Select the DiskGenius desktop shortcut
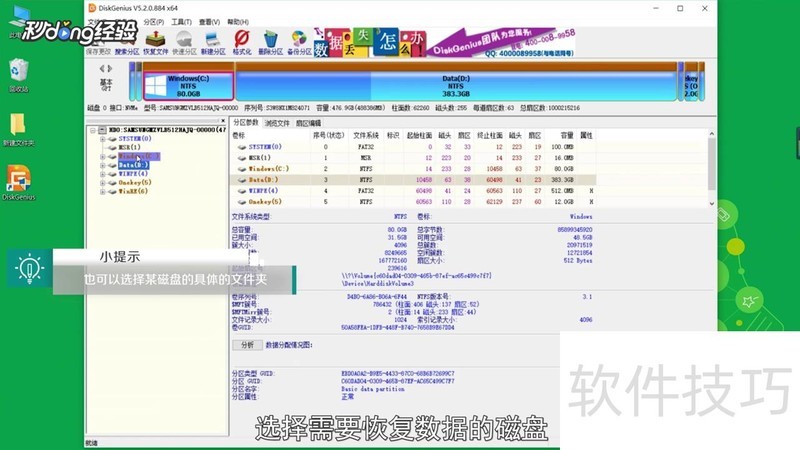This screenshot has width=800, height=450. (x=18, y=182)
